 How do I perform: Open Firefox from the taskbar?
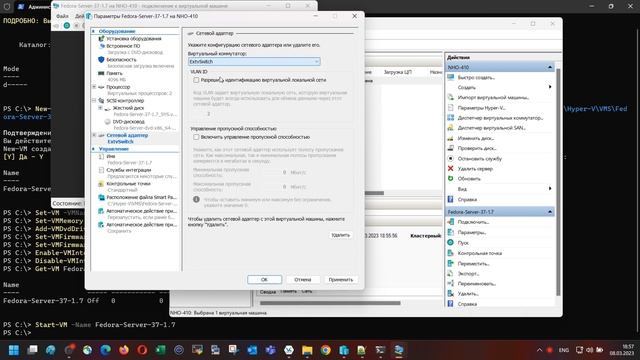tap(124, 350)
